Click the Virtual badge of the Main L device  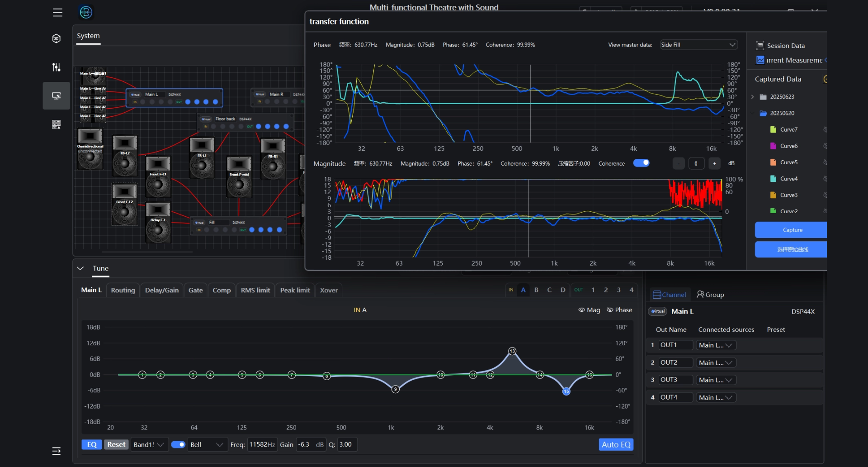(658, 311)
